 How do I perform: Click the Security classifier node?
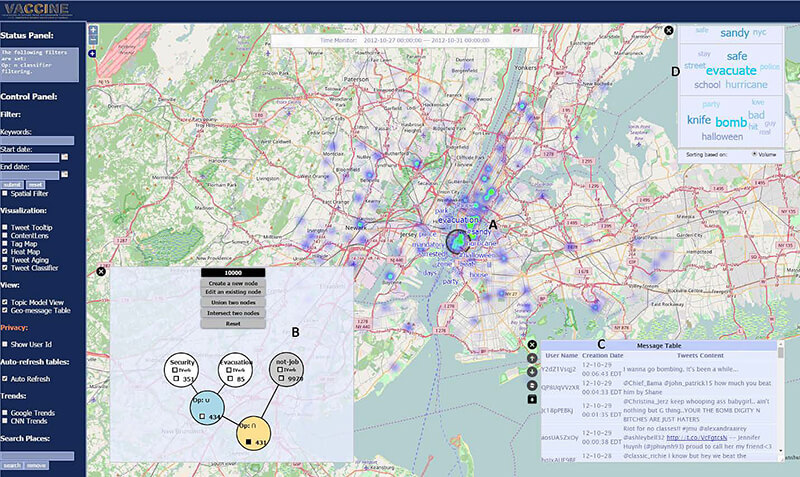coord(182,369)
